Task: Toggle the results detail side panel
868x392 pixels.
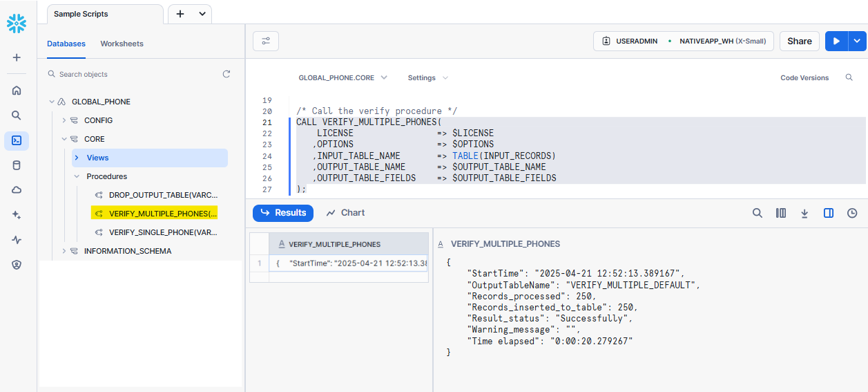Action: pos(829,213)
